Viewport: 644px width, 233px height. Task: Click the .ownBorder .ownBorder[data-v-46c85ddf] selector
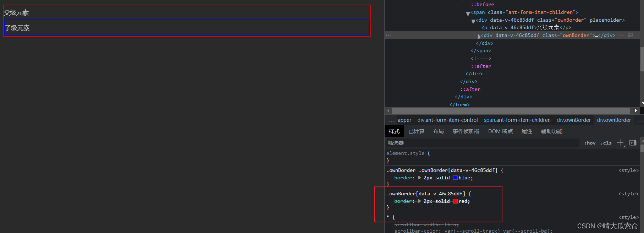point(442,170)
